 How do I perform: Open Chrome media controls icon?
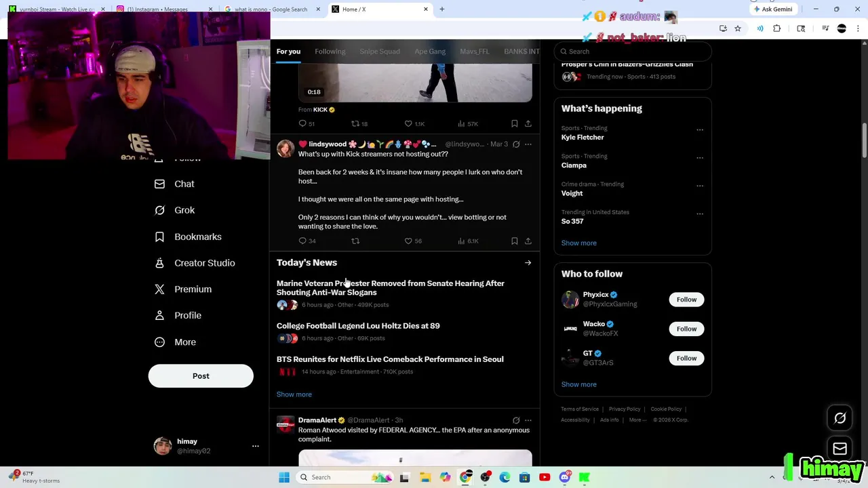pyautogui.click(x=825, y=28)
